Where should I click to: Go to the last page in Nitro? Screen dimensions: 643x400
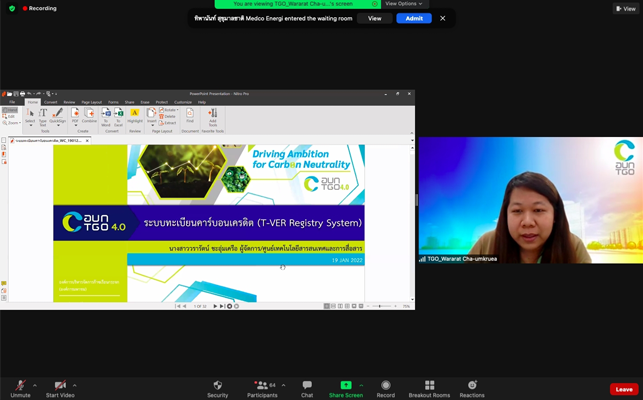(x=222, y=306)
